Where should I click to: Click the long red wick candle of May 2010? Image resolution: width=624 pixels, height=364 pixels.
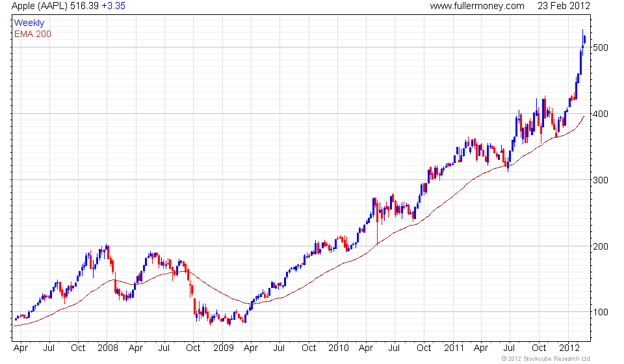coord(377,223)
